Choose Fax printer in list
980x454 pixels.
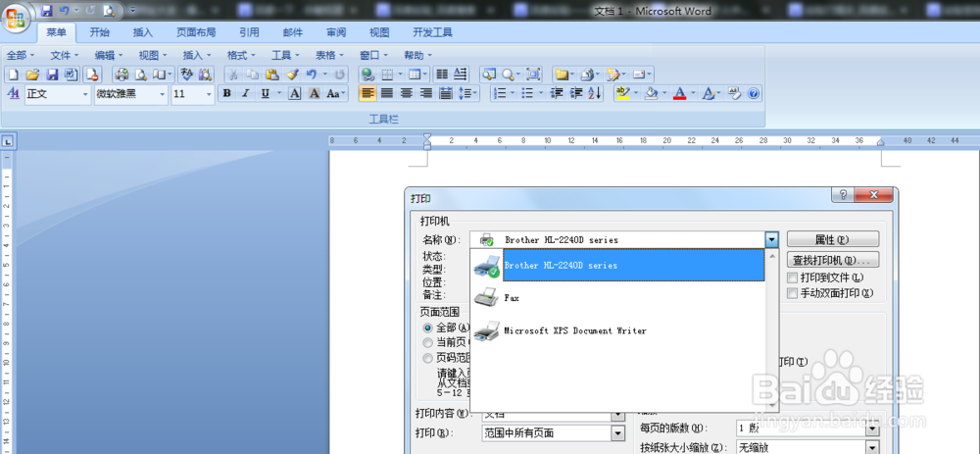[x=617, y=298]
